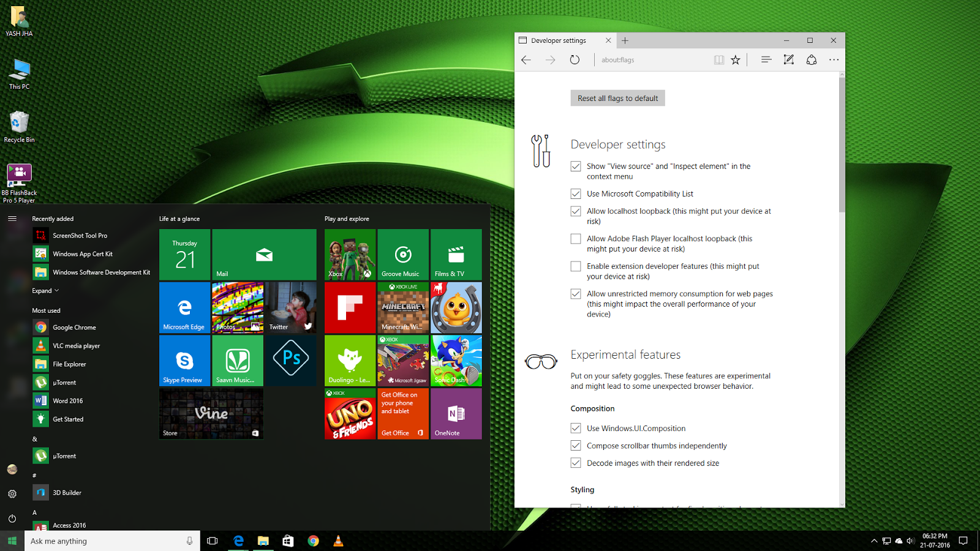Open a new Edge tab

coord(625,40)
